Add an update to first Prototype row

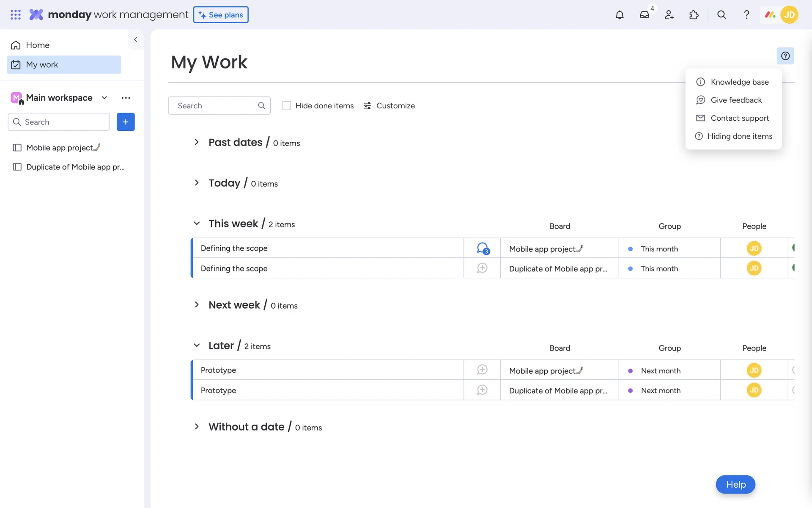[482, 370]
